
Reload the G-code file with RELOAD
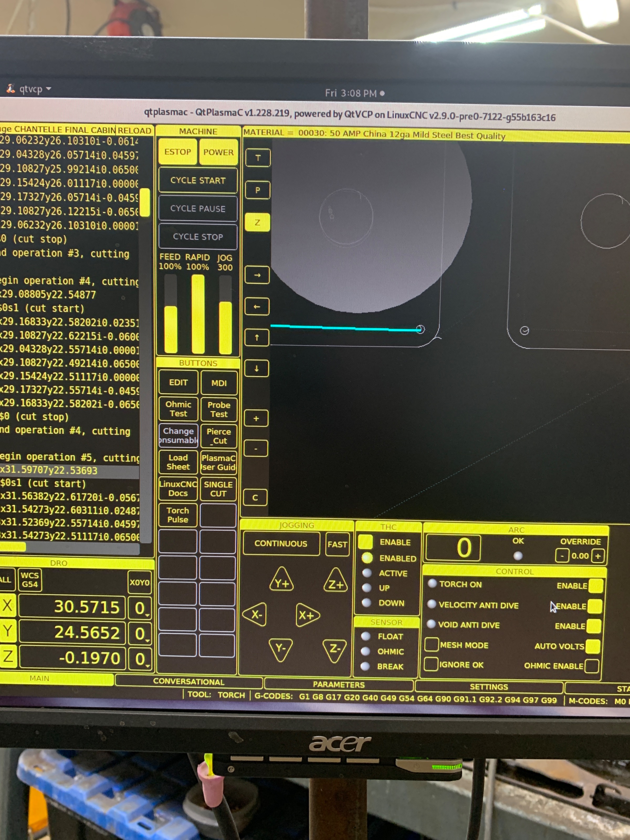point(134,131)
